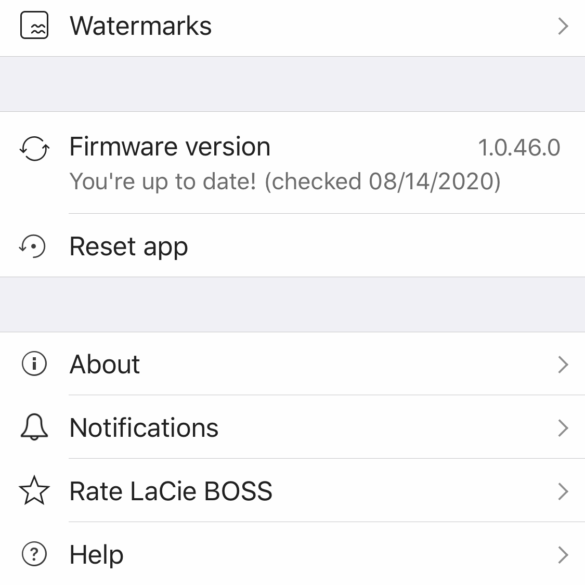Open Rate LaCie BOSS chevron
This screenshot has width=585, height=585.
[x=563, y=491]
